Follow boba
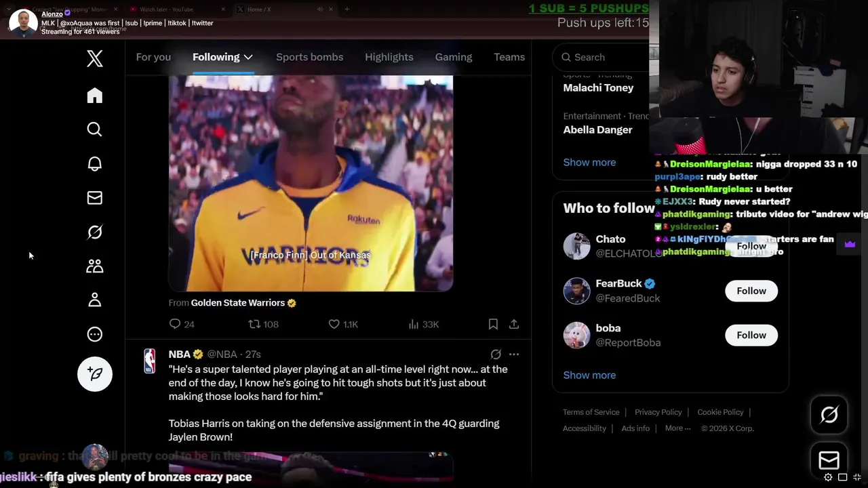This screenshot has height=488, width=868. pos(751,335)
